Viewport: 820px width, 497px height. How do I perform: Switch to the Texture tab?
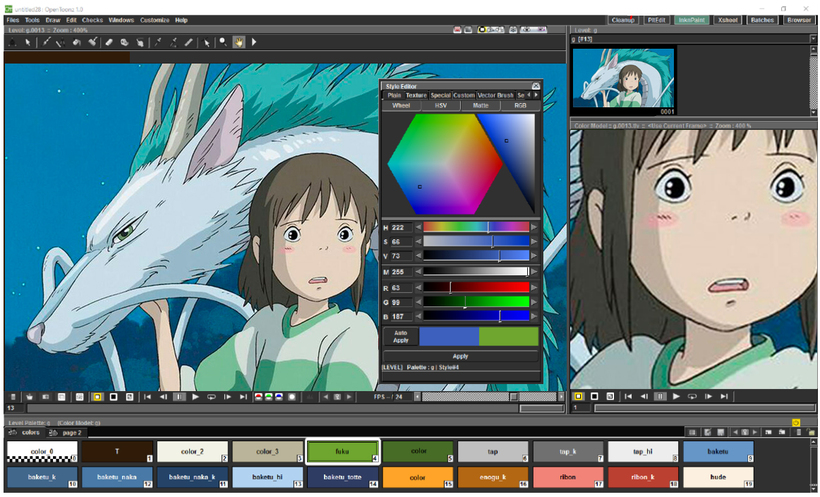(x=416, y=95)
